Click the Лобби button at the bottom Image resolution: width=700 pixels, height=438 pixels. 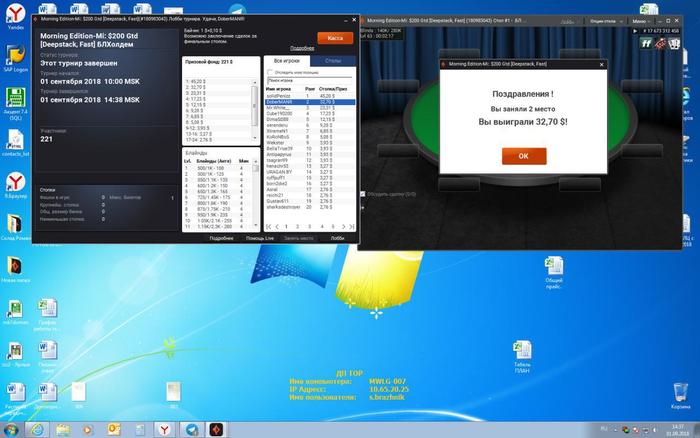point(338,238)
